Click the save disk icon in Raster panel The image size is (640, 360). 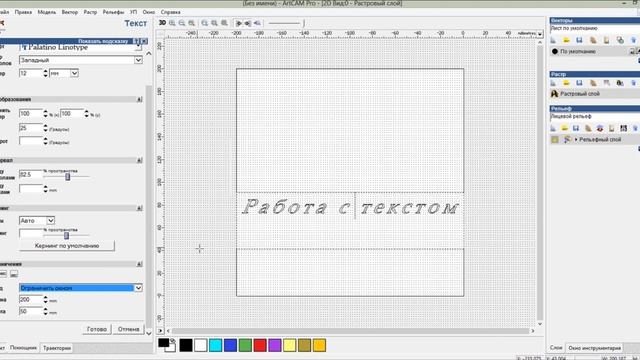(579, 83)
